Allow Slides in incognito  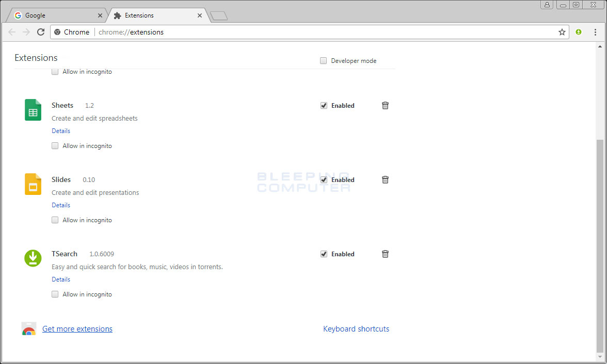(x=55, y=220)
